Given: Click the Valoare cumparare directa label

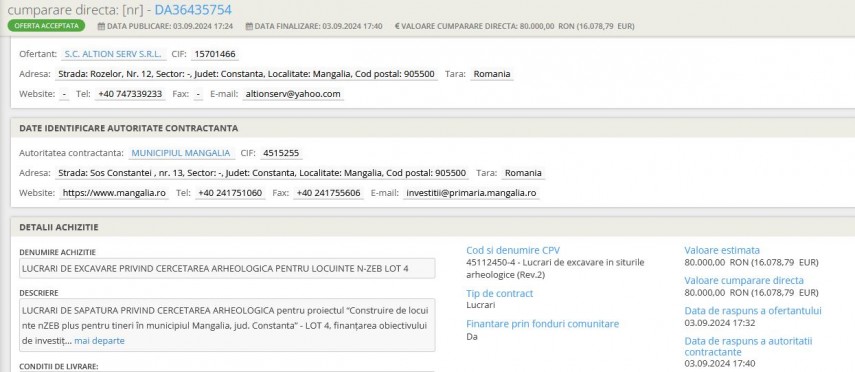Looking at the screenshot, I should [x=744, y=281].
